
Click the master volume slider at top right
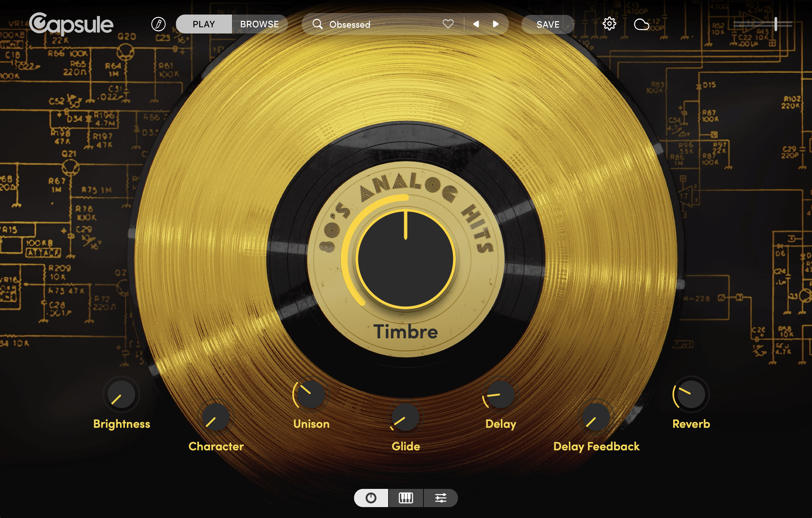[x=775, y=24]
